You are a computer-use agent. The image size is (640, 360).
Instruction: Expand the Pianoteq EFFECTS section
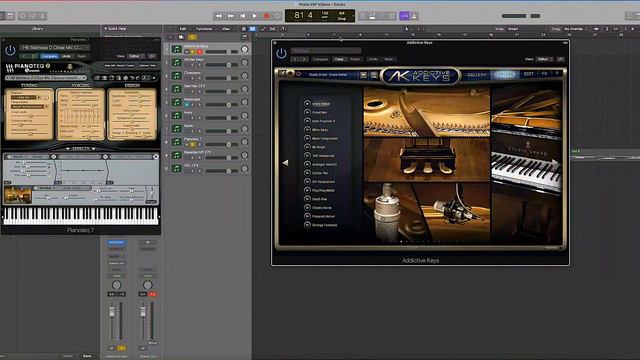click(x=81, y=149)
